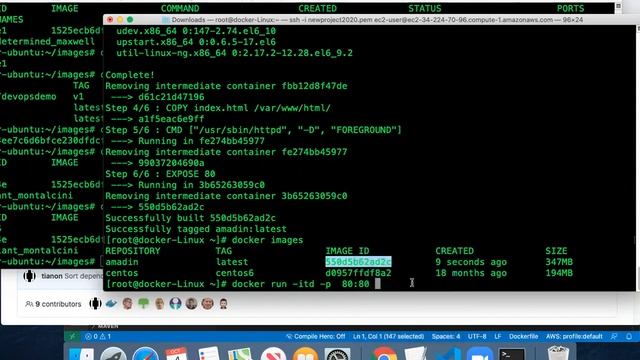Screen dimensions: 640x360
Task: Click the 'Step 6/6 : EXPOSE 80' line
Action: [160, 174]
